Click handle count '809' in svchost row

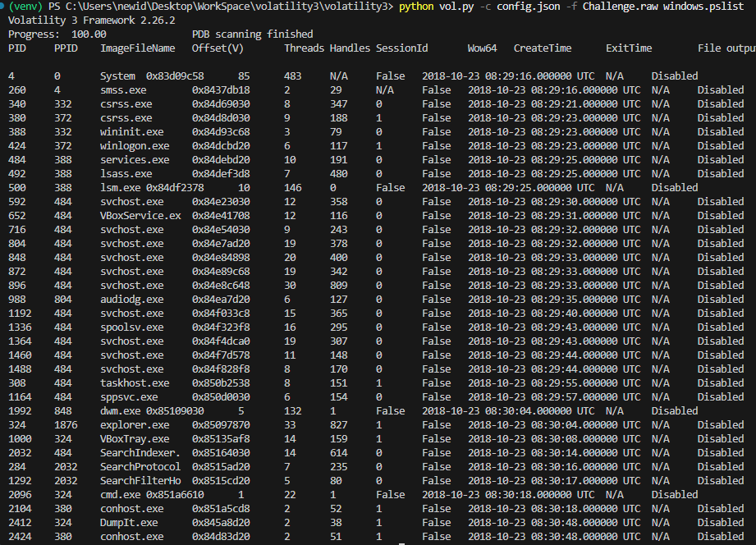point(338,286)
